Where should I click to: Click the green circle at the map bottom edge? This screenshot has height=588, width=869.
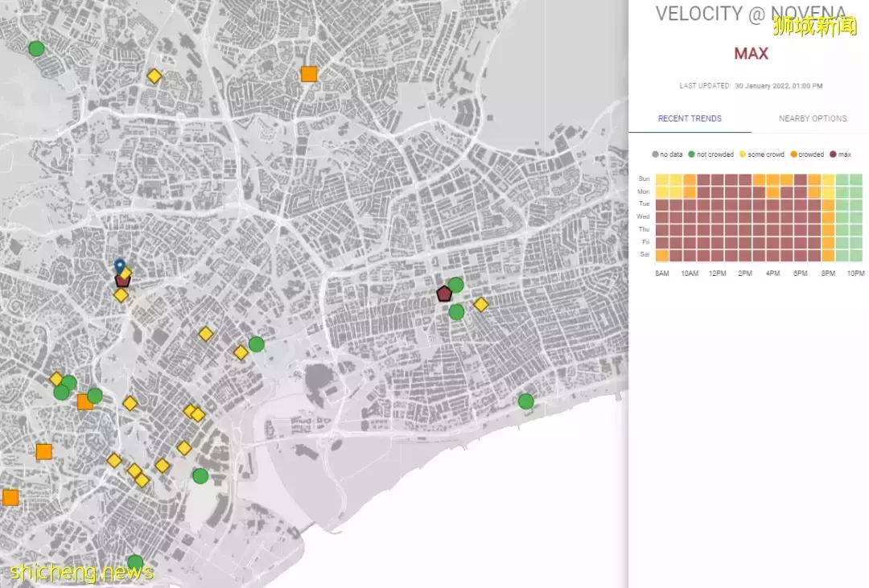tap(135, 562)
